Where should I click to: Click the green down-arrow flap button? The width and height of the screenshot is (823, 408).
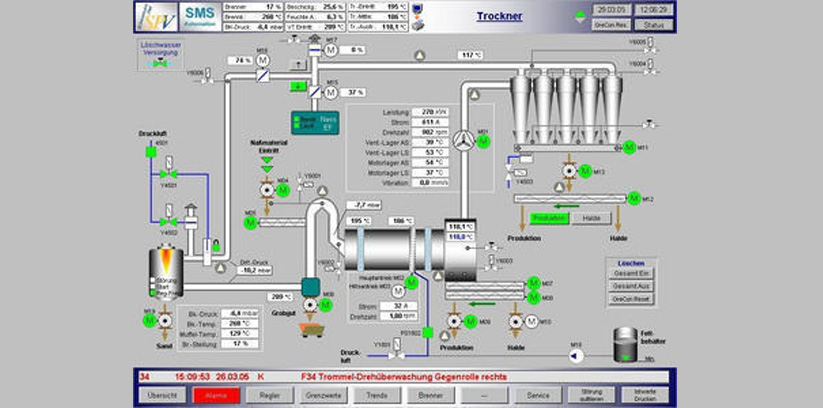coord(298,87)
